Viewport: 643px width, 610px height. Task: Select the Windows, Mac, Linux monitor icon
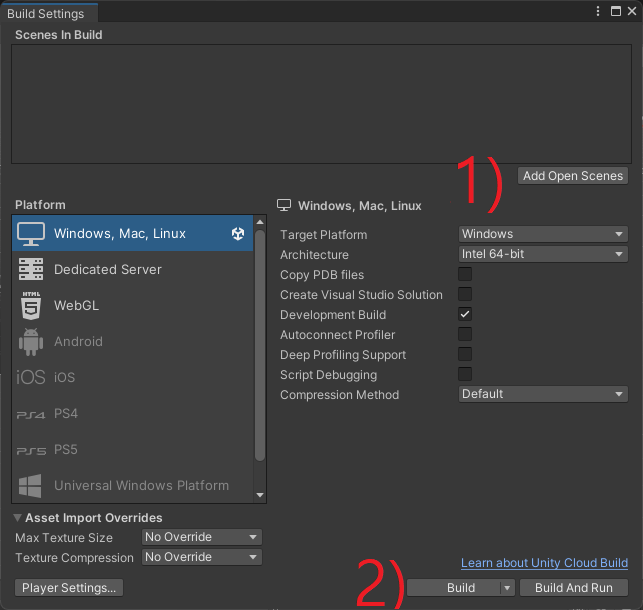click(31, 234)
